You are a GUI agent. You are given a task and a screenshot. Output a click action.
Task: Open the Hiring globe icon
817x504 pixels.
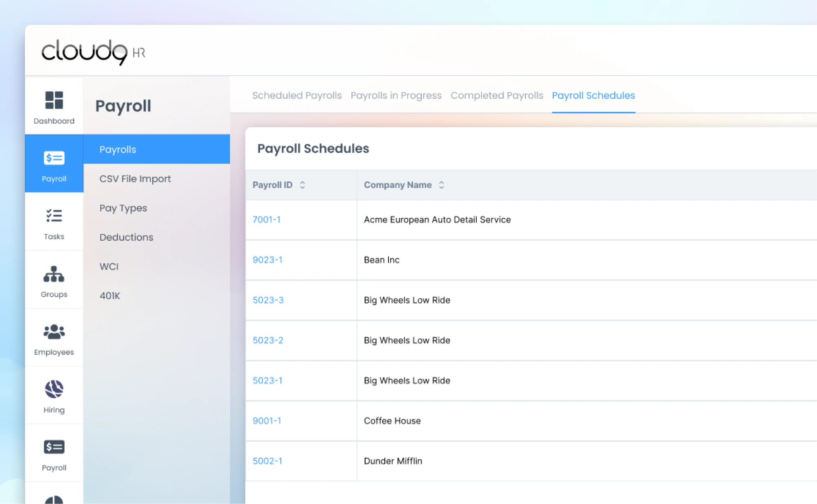[54, 389]
